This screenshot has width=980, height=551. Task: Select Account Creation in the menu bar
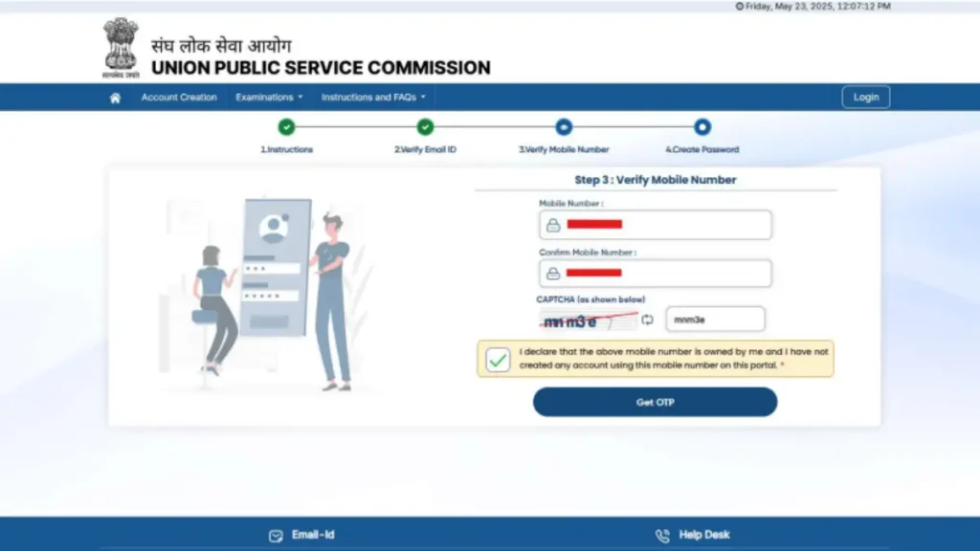click(179, 97)
